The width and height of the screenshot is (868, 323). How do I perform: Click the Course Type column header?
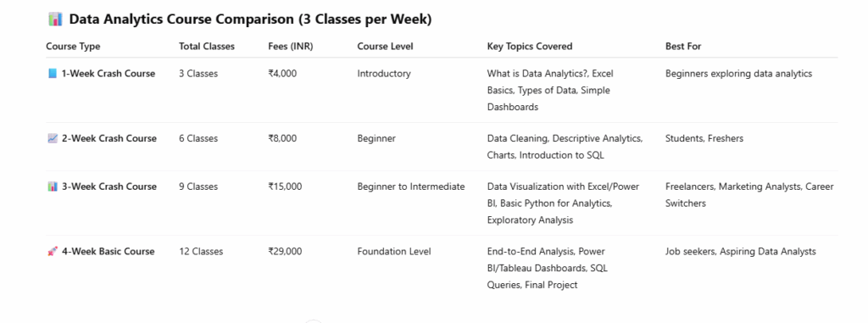click(73, 47)
